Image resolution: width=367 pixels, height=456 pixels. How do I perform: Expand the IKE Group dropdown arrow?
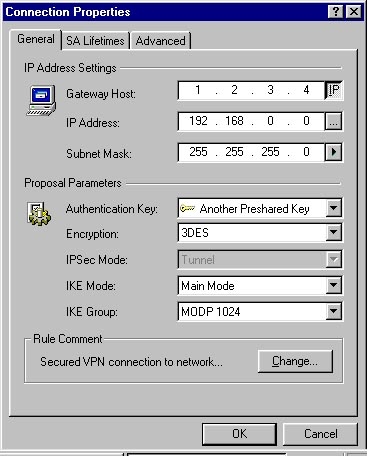tap(333, 312)
